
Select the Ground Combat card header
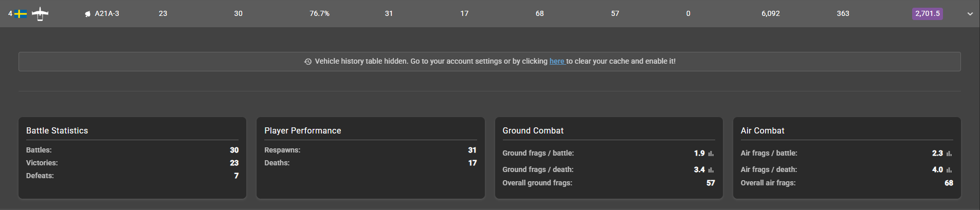533,130
